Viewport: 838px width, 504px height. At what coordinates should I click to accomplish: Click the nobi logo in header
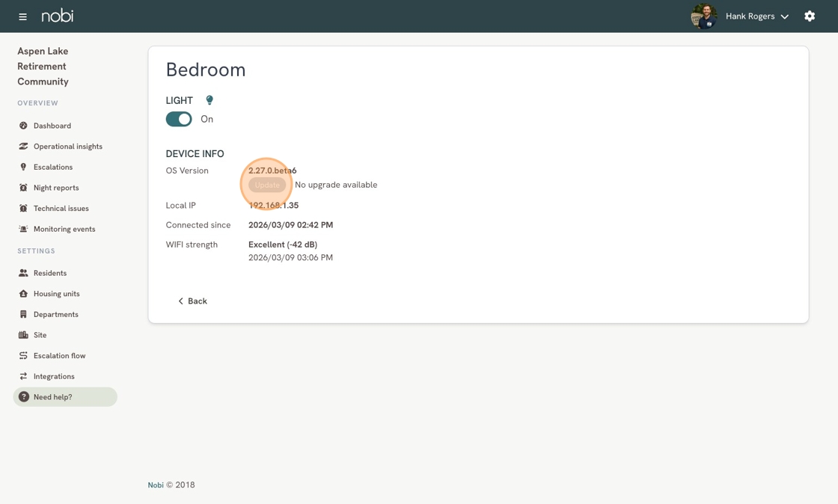(x=57, y=16)
